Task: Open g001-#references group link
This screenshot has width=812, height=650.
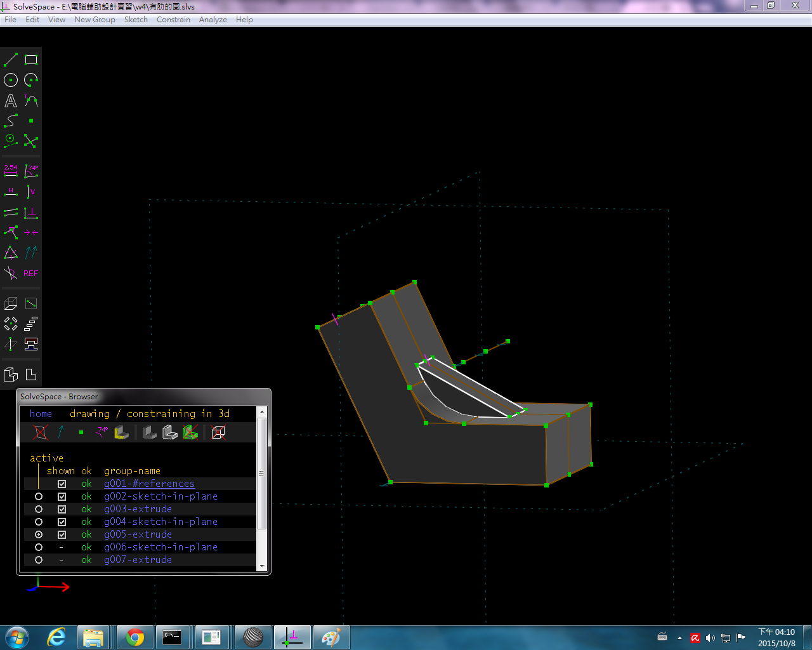Action: pyautogui.click(x=149, y=484)
